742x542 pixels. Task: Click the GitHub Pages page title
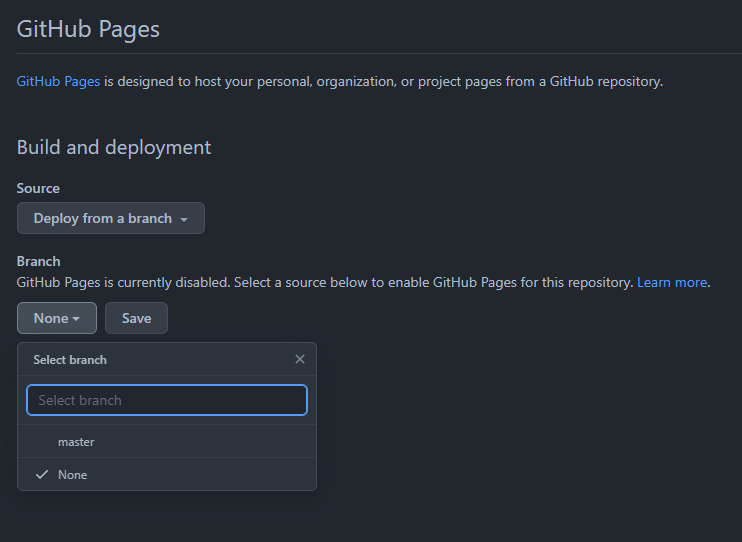pyautogui.click(x=88, y=29)
